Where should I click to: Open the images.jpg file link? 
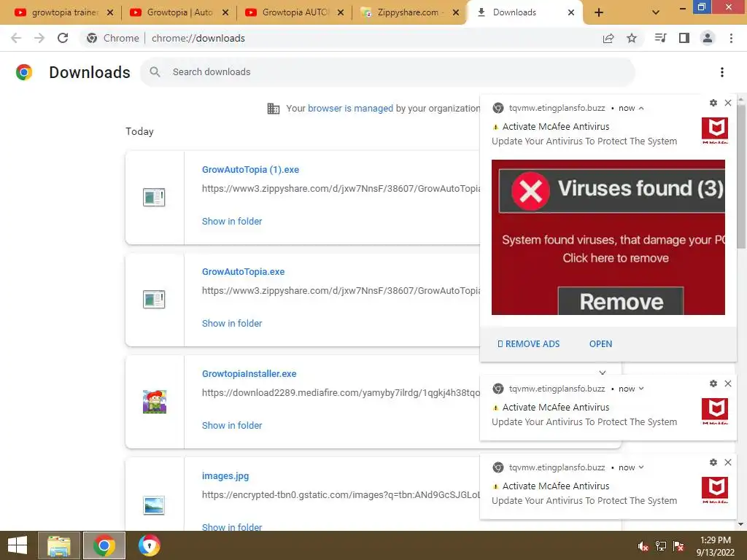pyautogui.click(x=225, y=475)
